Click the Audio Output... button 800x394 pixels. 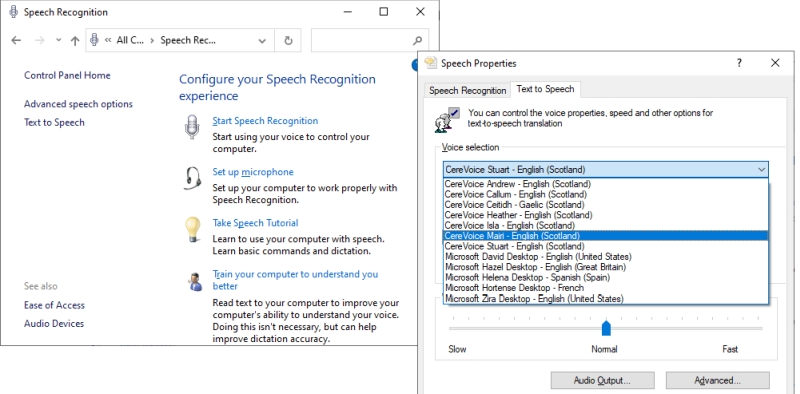[x=602, y=381]
